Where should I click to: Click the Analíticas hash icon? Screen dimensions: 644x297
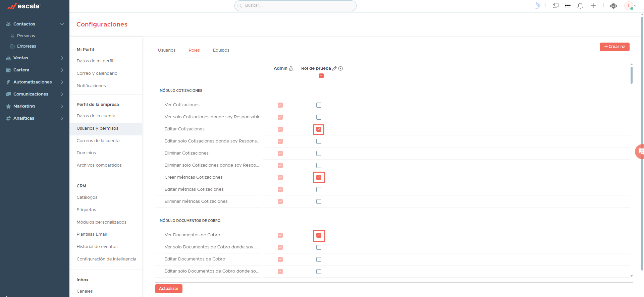[8, 118]
